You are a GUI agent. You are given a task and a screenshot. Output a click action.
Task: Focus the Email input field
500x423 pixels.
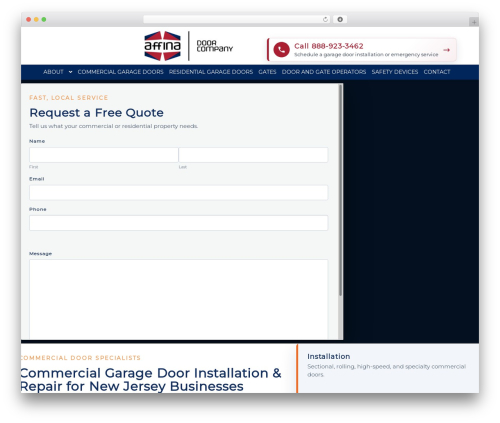[179, 193]
